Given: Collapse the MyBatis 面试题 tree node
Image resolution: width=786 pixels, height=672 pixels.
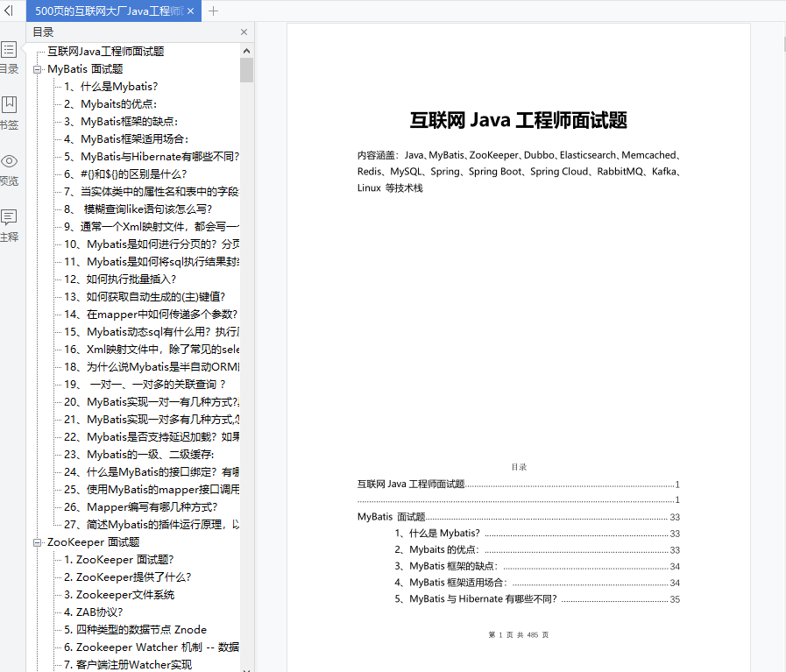Looking at the screenshot, I should tap(37, 70).
